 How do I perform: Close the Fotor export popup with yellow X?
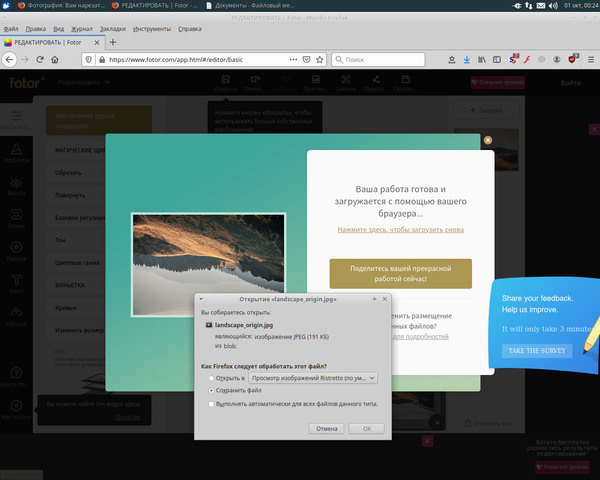click(x=488, y=140)
